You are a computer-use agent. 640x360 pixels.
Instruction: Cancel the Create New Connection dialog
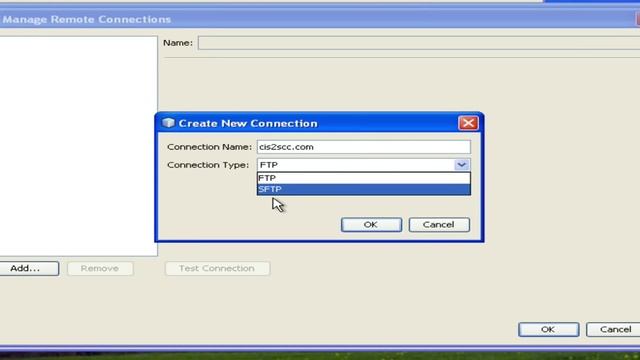(x=439, y=225)
